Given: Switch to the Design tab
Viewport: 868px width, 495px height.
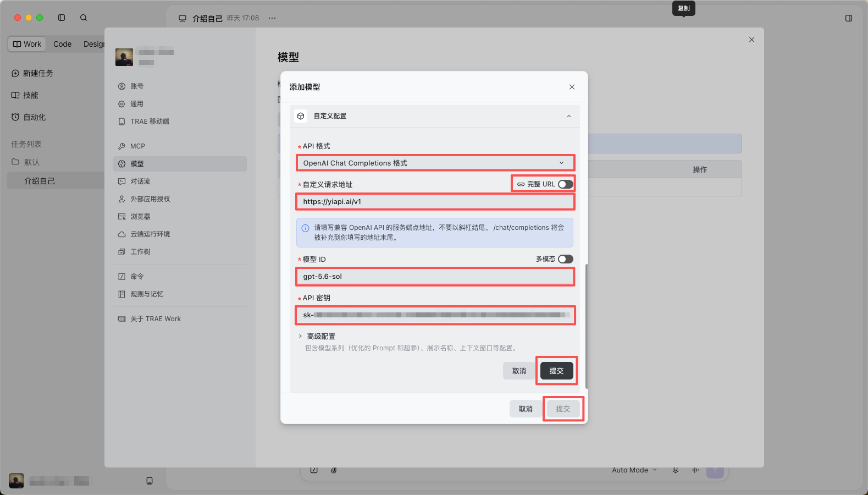Looking at the screenshot, I should tap(93, 44).
